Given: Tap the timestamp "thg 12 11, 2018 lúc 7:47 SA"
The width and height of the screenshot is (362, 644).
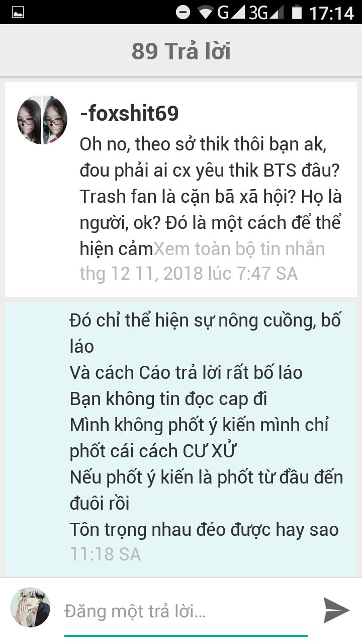Looking at the screenshot, I should [x=189, y=273].
